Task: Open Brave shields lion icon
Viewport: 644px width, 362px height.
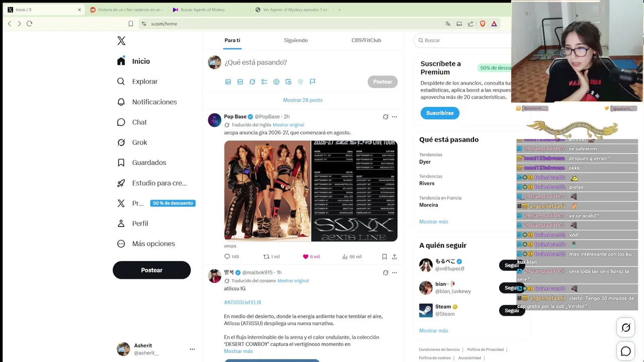Action: [482, 24]
